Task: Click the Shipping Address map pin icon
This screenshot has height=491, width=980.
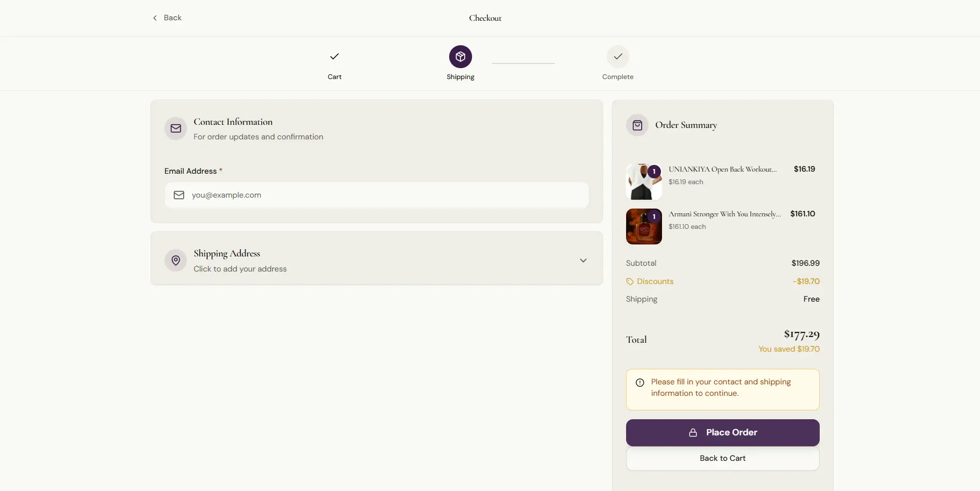Action: 175,260
